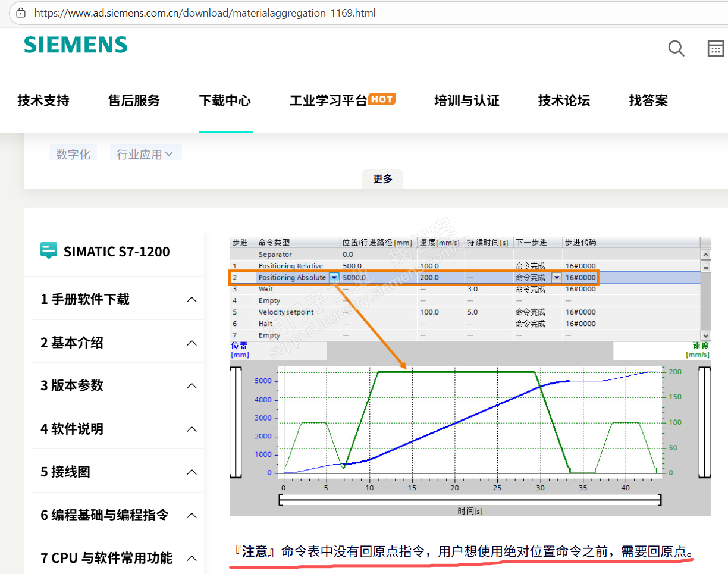The width and height of the screenshot is (728, 574).
Task: Click the 下一步进 column header
Action: [538, 243]
